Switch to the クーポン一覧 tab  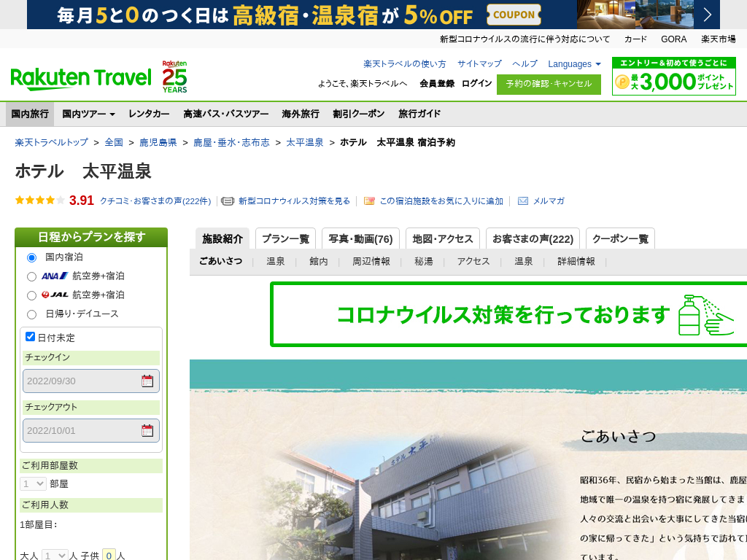(x=620, y=238)
